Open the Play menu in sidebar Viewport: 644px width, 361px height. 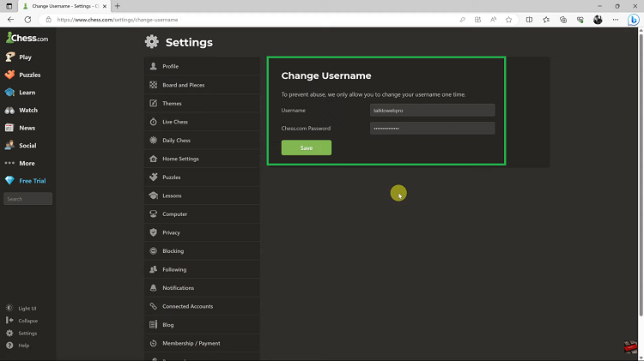(19, 57)
